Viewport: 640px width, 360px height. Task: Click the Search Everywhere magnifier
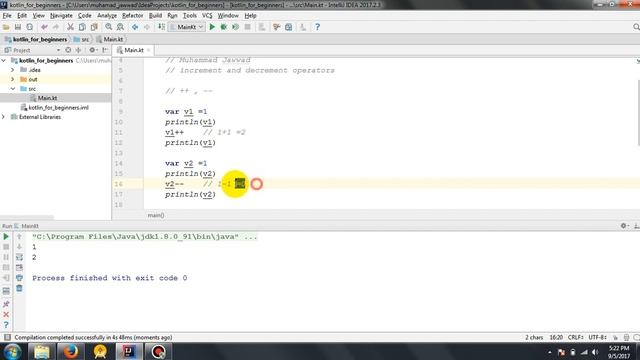tap(636, 27)
